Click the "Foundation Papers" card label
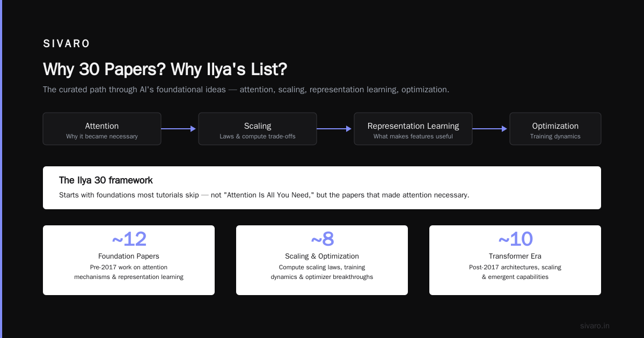The height and width of the screenshot is (338, 644). click(x=129, y=256)
